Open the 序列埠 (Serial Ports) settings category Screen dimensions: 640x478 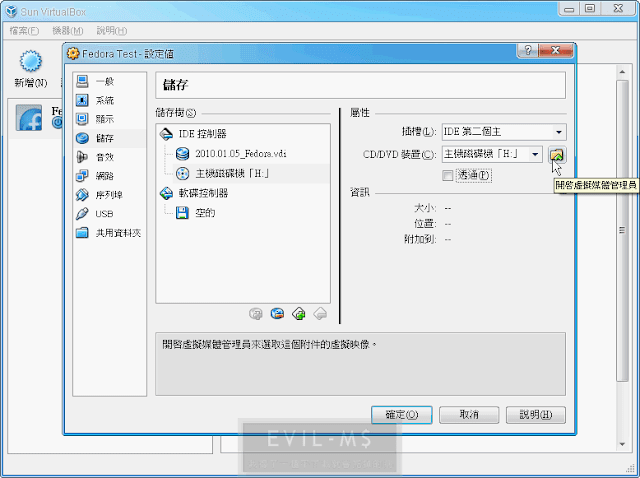click(109, 195)
